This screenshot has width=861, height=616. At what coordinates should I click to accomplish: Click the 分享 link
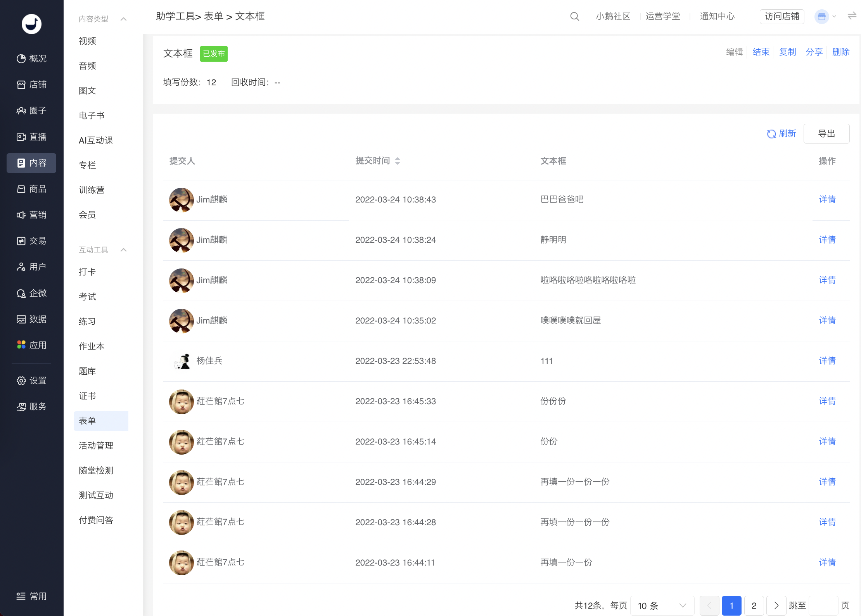coord(814,52)
